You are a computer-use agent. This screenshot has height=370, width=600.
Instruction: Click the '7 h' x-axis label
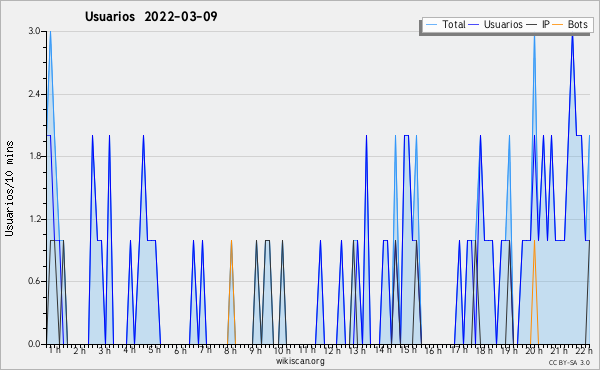[x=205, y=350]
